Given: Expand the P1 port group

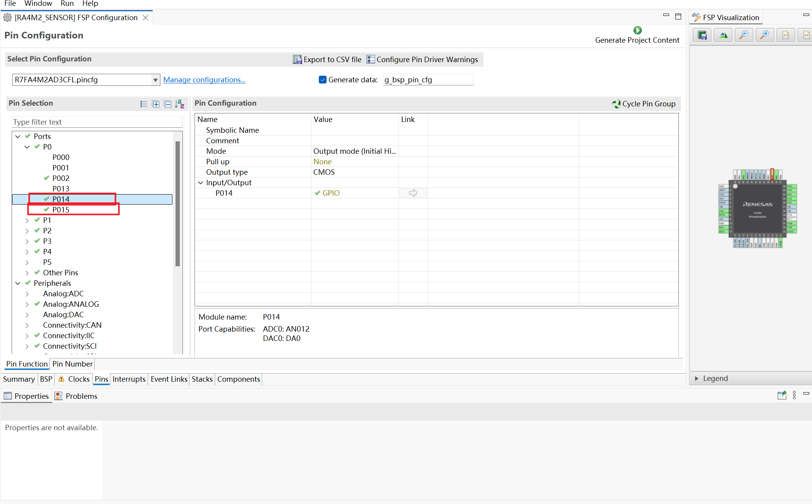Looking at the screenshot, I should [27, 220].
